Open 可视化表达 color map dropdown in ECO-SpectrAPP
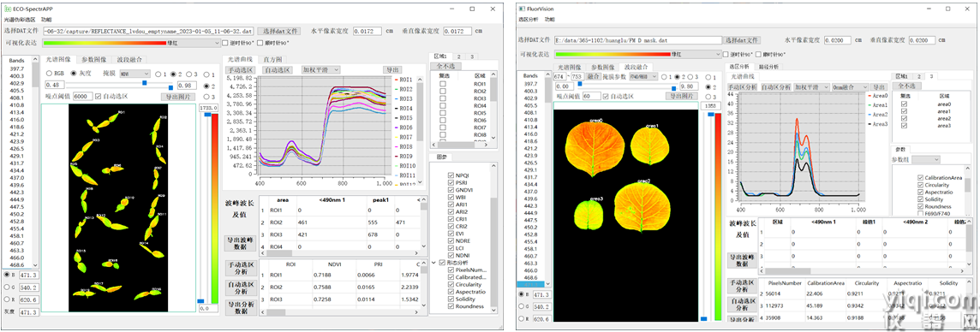This screenshot has width=980, height=332. point(131,43)
